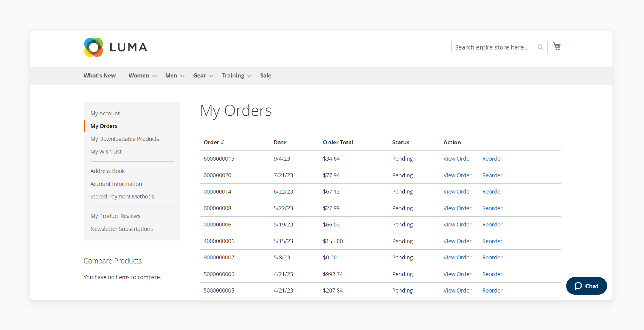Open Stored Payment Methods
Viewport: 644px width, 330px height.
pos(122,197)
